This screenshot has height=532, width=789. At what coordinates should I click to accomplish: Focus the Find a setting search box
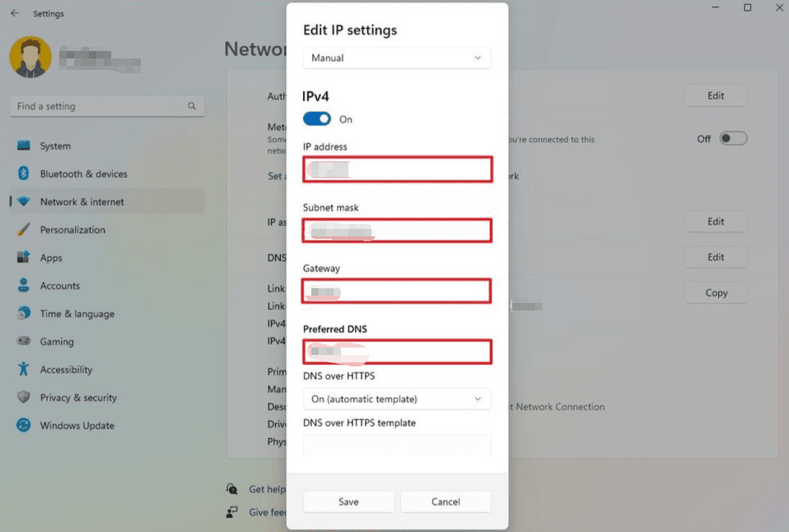point(107,106)
